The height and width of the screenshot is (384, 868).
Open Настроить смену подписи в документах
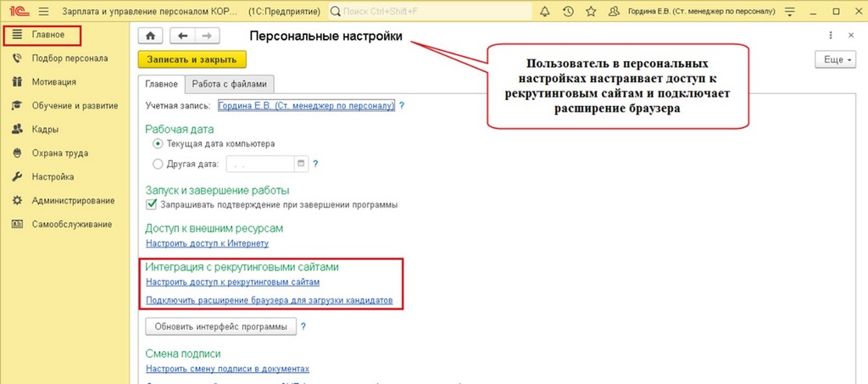(227, 369)
